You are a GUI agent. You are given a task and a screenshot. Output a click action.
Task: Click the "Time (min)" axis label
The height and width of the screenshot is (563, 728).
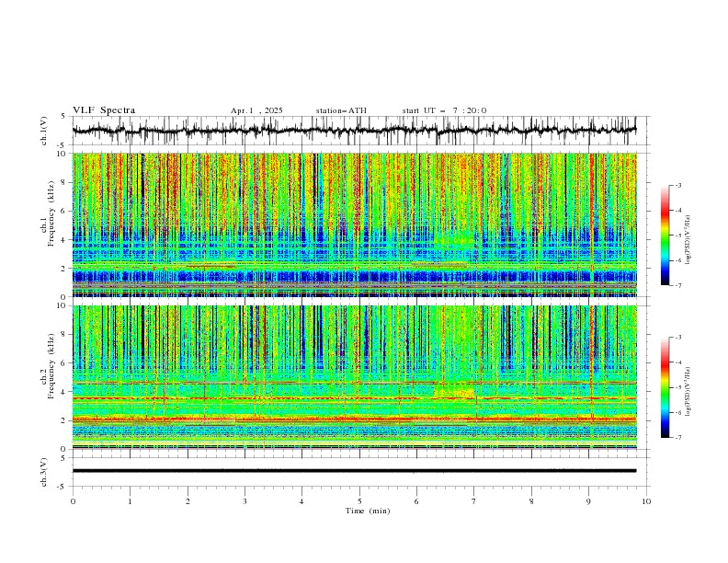(368, 511)
